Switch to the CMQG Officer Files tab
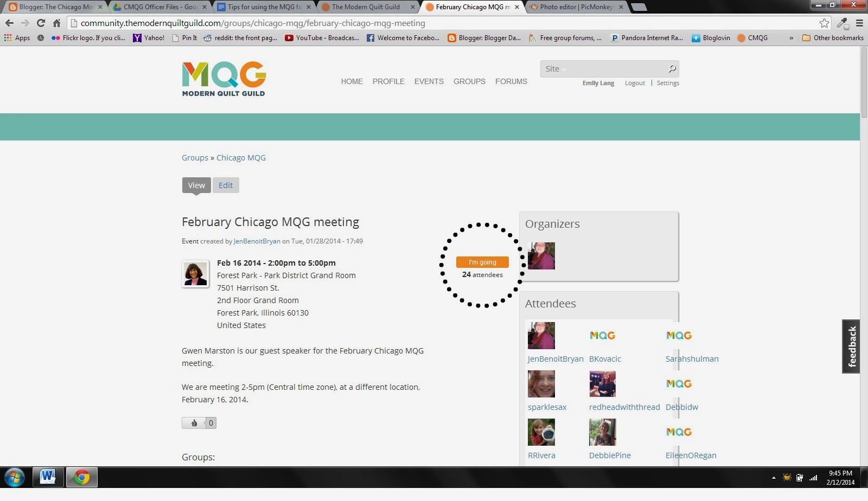 pos(159,7)
